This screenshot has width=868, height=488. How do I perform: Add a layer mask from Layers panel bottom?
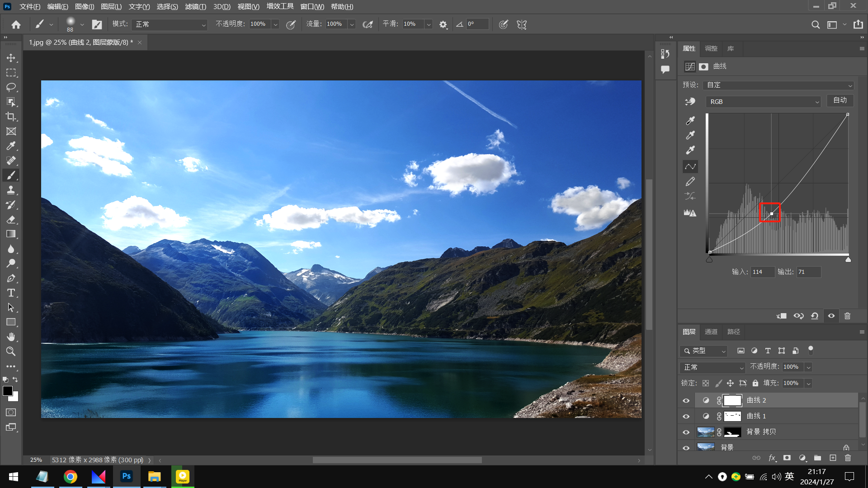tap(787, 458)
